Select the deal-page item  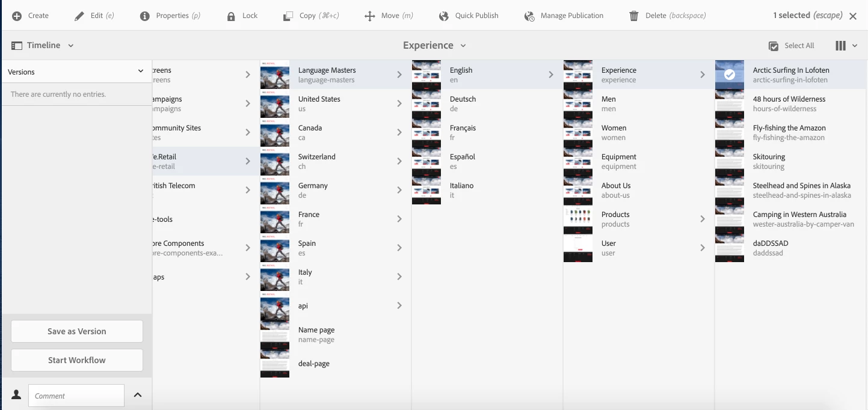pyautogui.click(x=335, y=363)
